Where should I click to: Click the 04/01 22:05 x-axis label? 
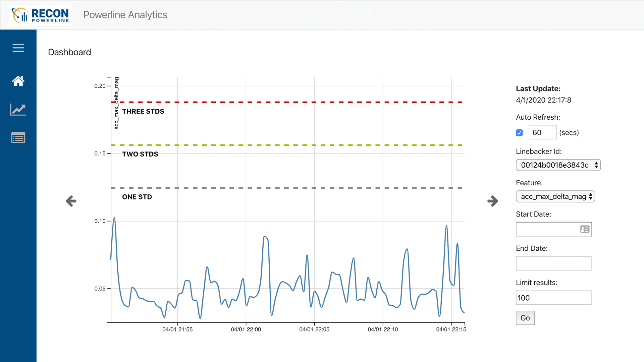(314, 329)
